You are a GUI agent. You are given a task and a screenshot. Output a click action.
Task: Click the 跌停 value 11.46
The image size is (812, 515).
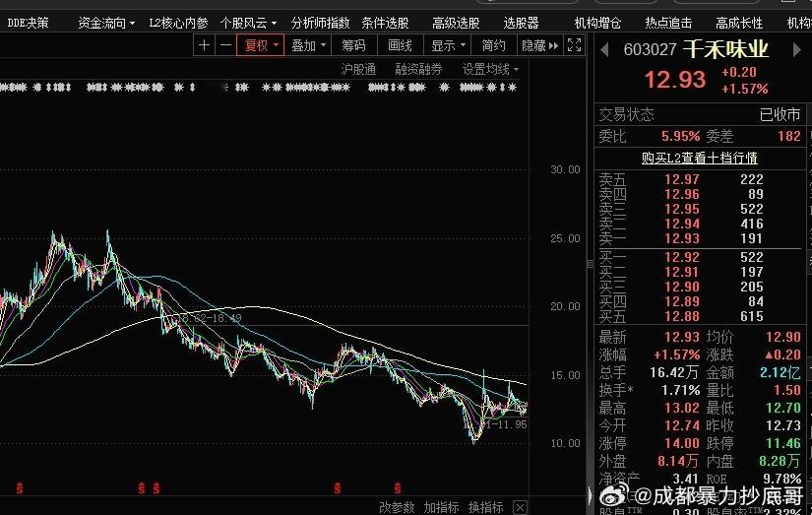[783, 443]
